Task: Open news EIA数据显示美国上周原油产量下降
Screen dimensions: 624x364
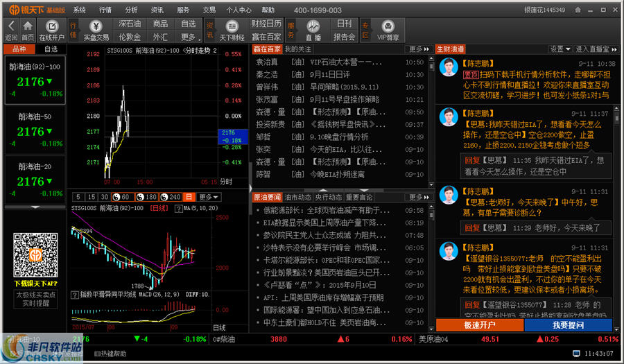Action: coord(324,223)
